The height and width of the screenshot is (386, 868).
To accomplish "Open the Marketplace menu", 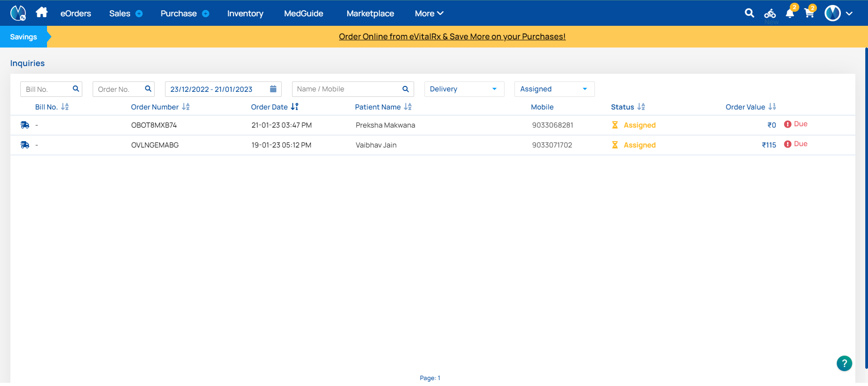I will pos(370,14).
